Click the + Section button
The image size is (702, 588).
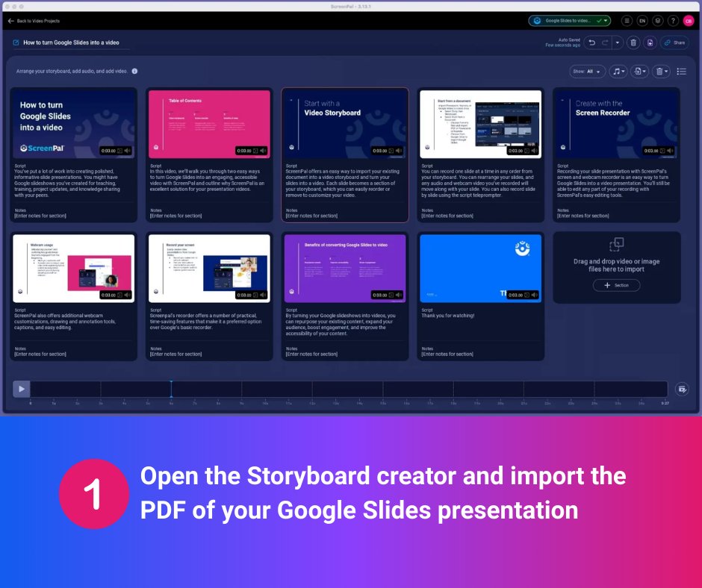[616, 285]
